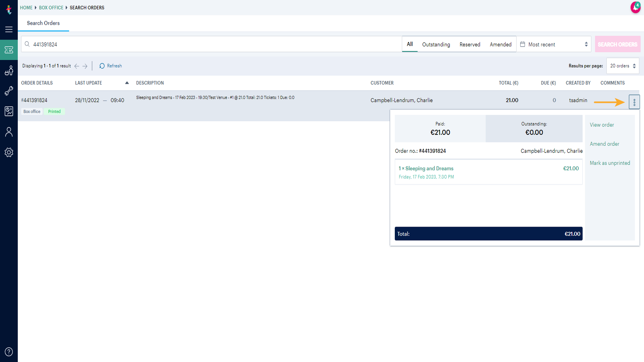Open the customer person icon in the sidebar
The image size is (644, 362).
[x=9, y=132]
